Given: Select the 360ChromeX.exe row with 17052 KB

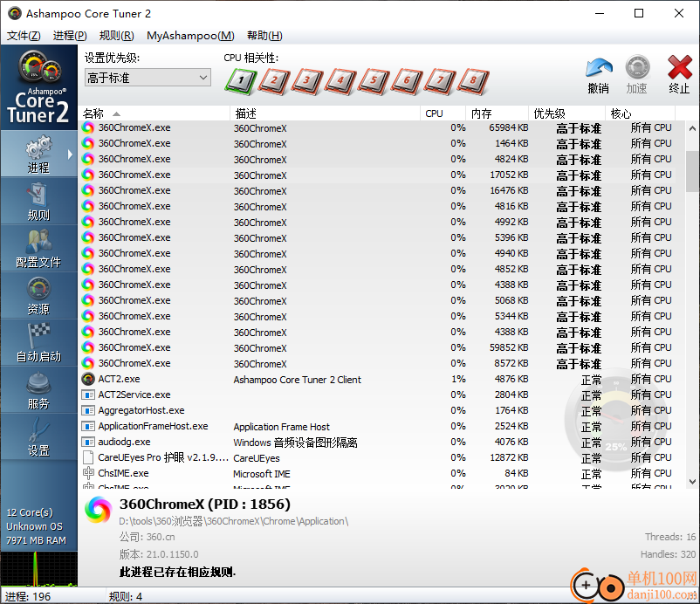Looking at the screenshot, I should pos(377,175).
